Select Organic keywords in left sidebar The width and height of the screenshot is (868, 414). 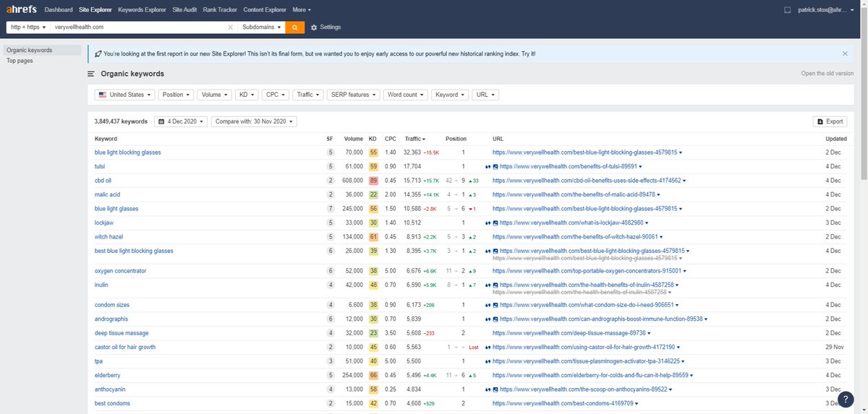click(x=41, y=51)
